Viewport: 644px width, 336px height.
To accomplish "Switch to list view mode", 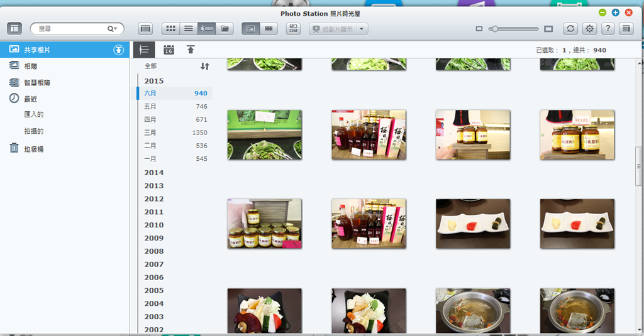I will tap(189, 29).
